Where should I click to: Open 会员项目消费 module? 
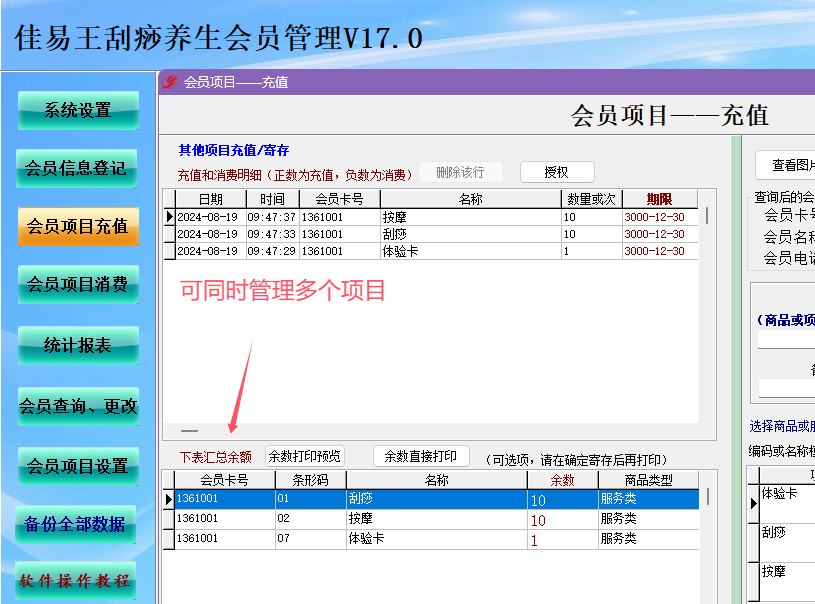pyautogui.click(x=78, y=284)
